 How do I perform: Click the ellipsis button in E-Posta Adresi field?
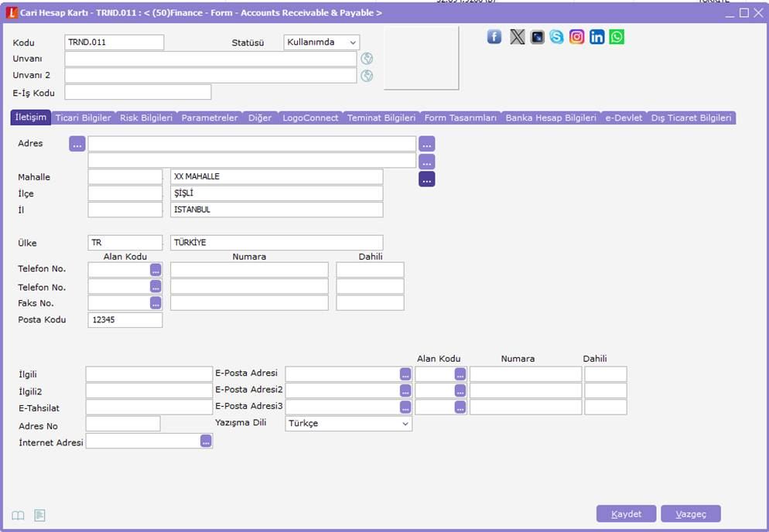[x=405, y=374]
